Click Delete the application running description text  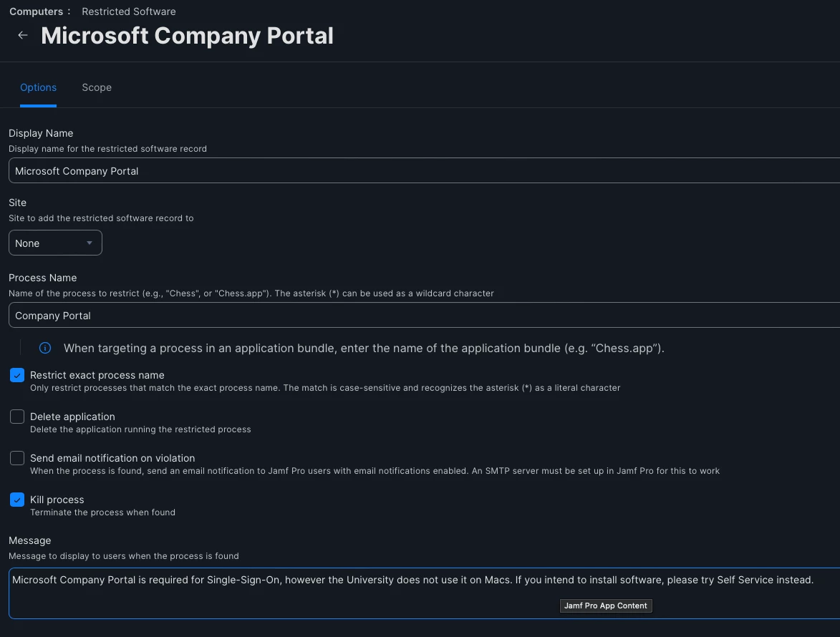pyautogui.click(x=140, y=429)
